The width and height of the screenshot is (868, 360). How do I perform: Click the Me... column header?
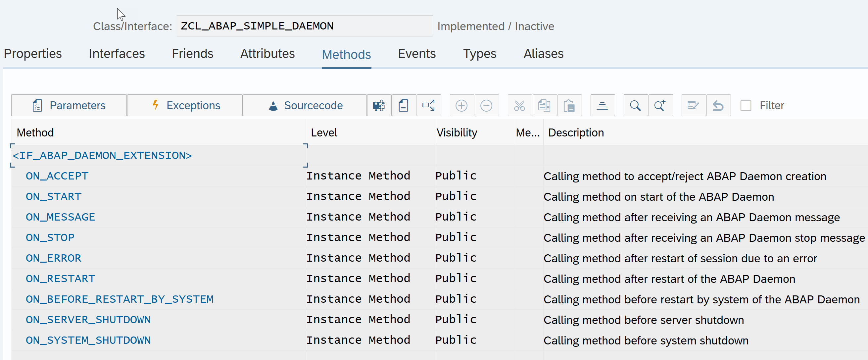[528, 132]
